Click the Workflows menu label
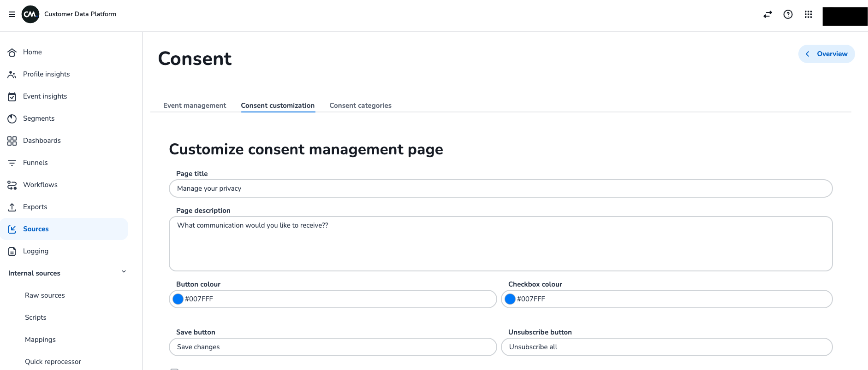Viewport: 868px width, 370px height. (x=40, y=185)
